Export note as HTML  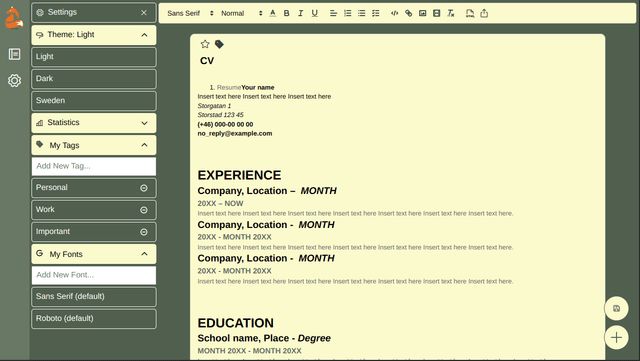[x=470, y=13]
